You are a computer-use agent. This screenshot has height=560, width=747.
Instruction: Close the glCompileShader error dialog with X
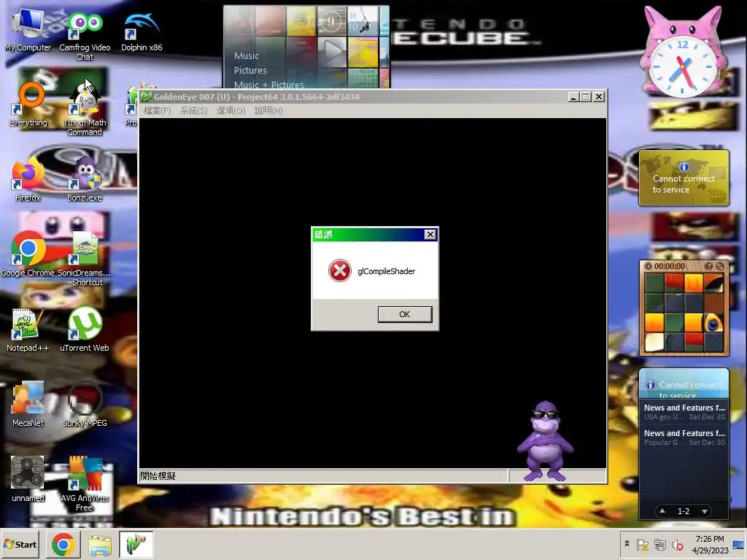tap(430, 234)
